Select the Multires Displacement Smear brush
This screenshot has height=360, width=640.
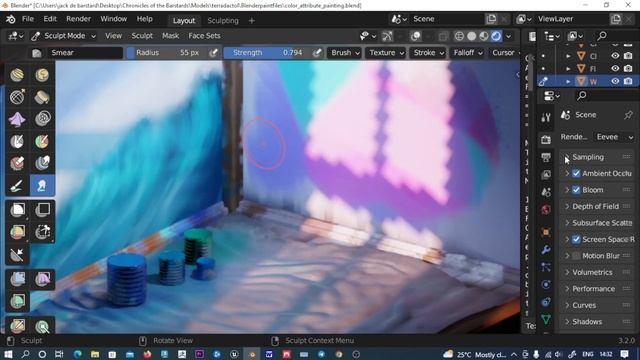click(x=42, y=163)
